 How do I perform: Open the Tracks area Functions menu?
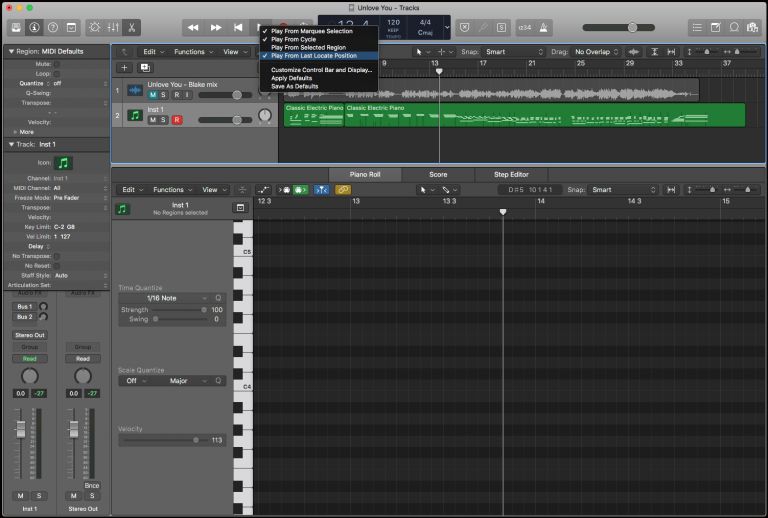click(x=193, y=52)
